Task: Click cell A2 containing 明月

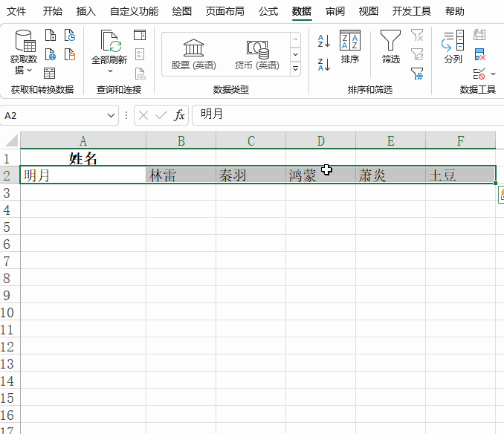Action: pyautogui.click(x=83, y=175)
